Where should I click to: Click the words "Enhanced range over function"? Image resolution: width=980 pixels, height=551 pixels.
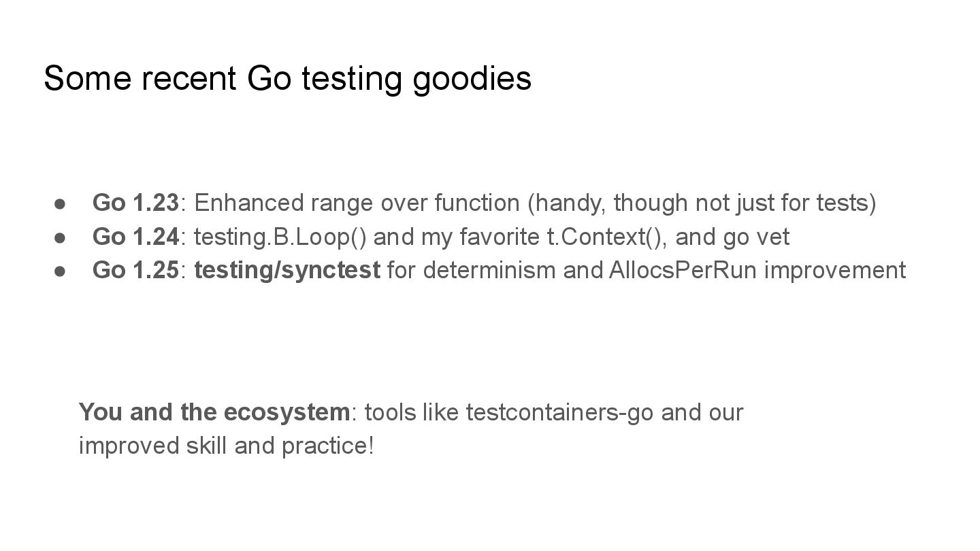(x=357, y=203)
